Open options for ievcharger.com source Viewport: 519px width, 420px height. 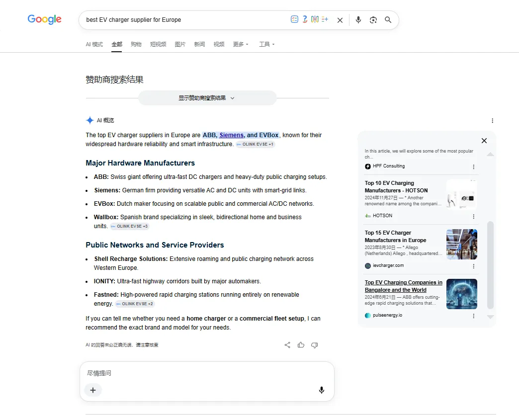click(x=474, y=266)
